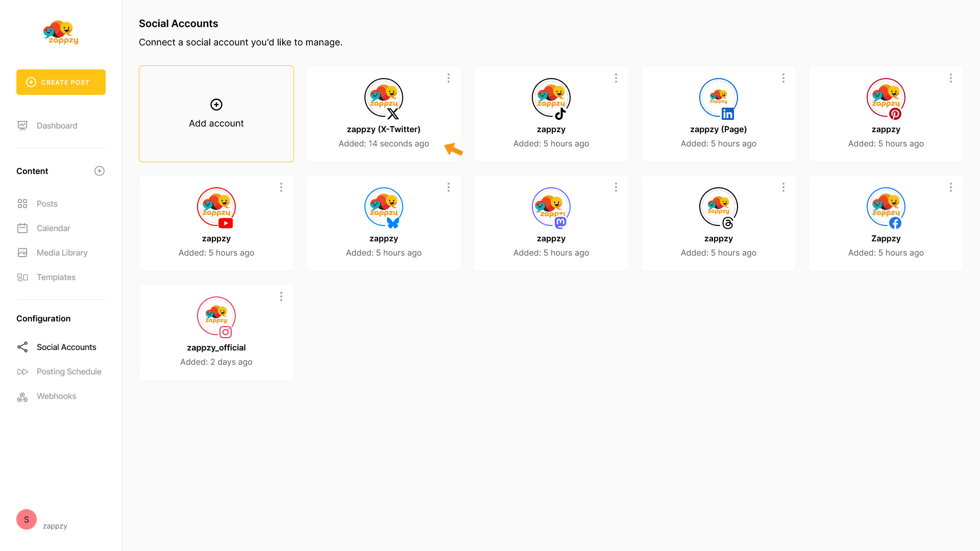Click the zappzy logo in the sidebar

(x=61, y=33)
